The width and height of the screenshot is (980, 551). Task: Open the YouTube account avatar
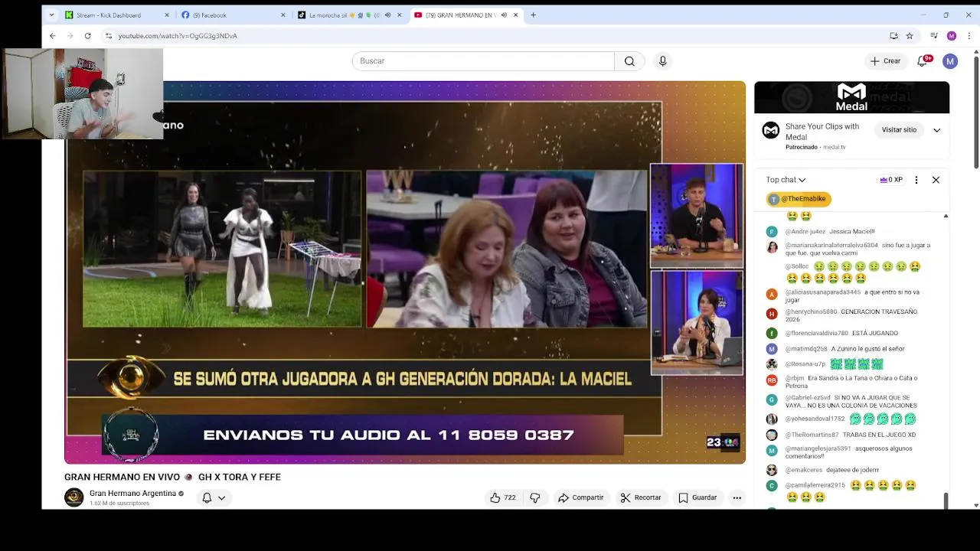coord(950,61)
